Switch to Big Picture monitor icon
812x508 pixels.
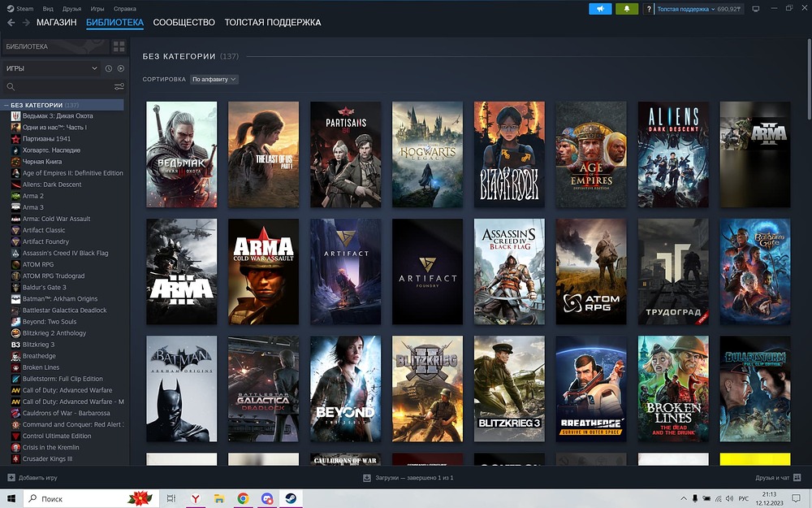(755, 9)
